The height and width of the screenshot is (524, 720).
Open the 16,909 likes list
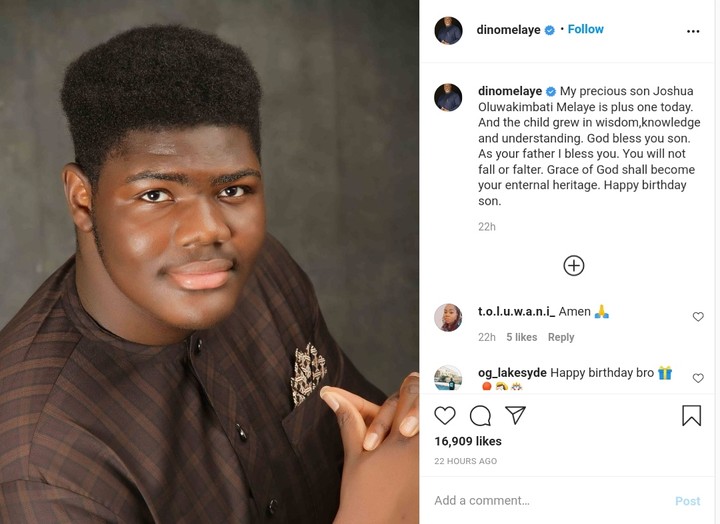(468, 441)
